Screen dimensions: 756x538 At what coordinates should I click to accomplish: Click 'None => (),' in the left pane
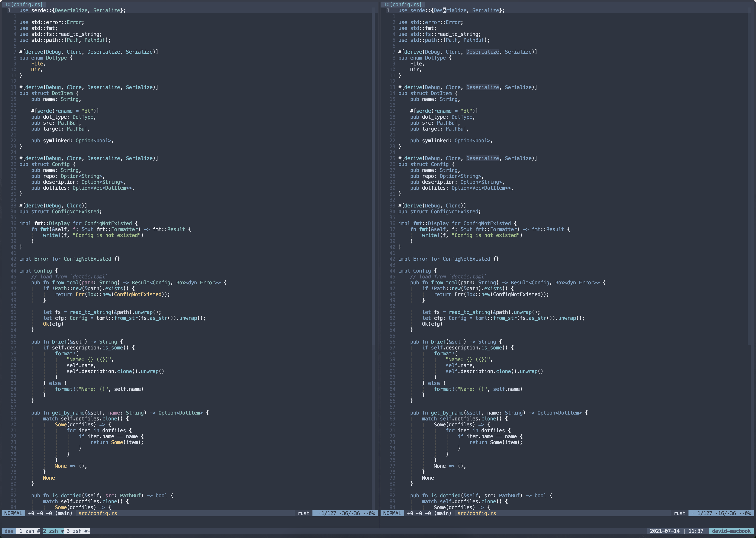[71, 466]
